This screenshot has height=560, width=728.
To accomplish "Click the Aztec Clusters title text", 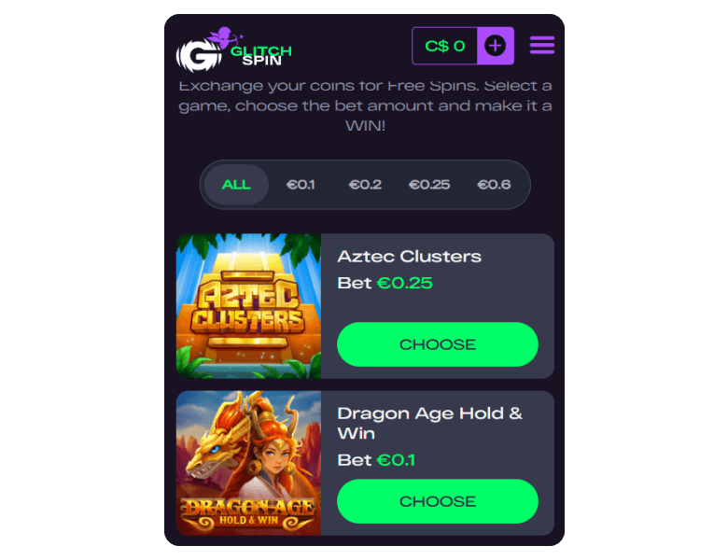I will click(x=409, y=257).
